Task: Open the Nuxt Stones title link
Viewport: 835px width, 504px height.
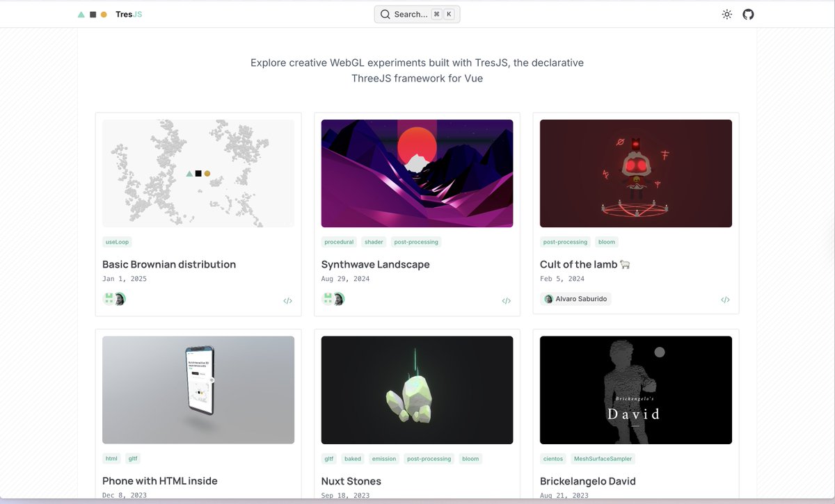Action: click(x=351, y=481)
